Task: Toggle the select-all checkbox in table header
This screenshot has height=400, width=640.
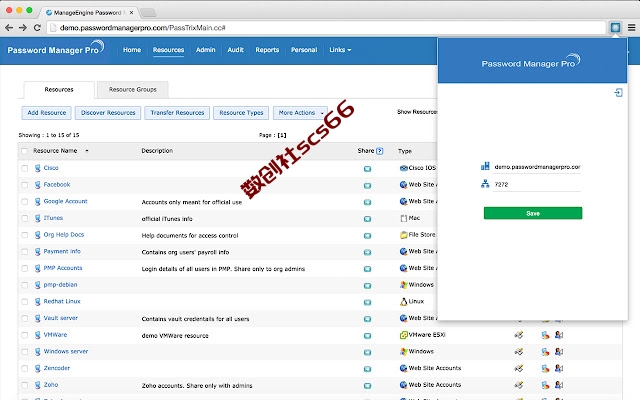Action: [x=24, y=151]
